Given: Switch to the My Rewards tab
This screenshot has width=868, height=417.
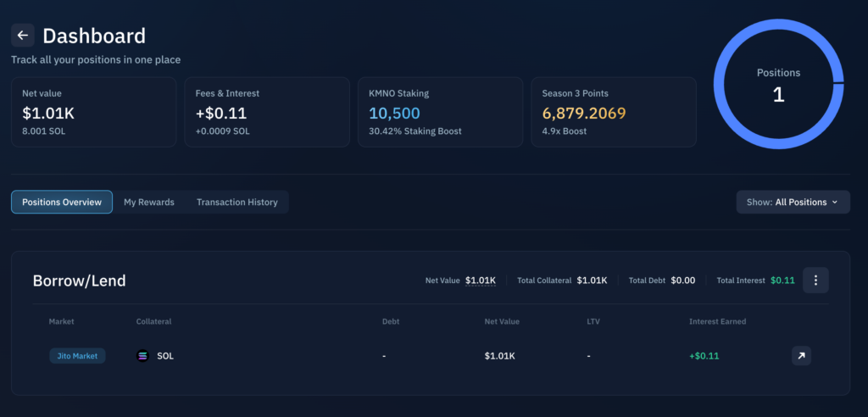Looking at the screenshot, I should (149, 203).
